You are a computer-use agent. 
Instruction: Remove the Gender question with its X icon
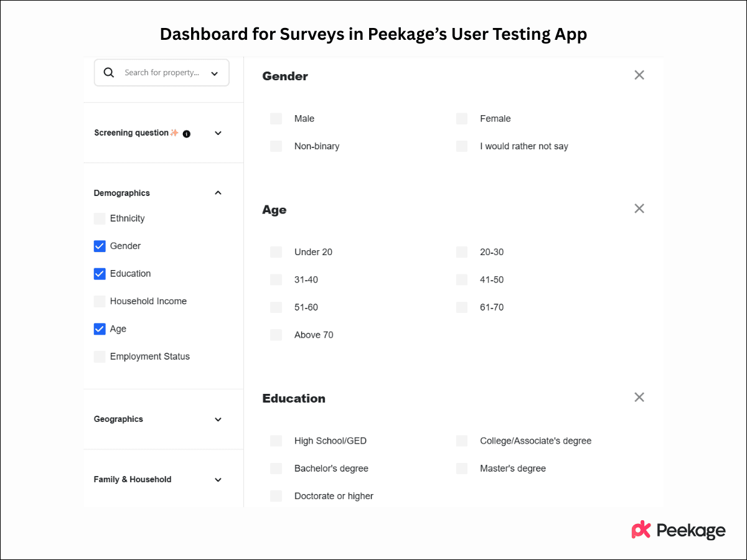point(639,75)
